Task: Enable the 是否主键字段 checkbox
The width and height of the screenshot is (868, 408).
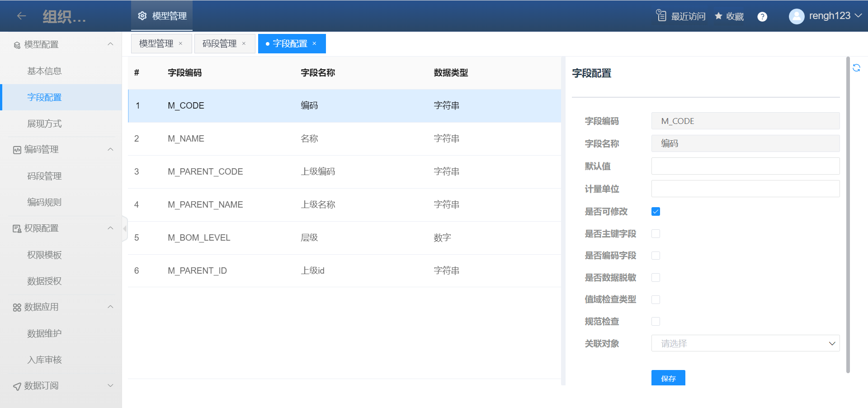Action: coord(656,234)
